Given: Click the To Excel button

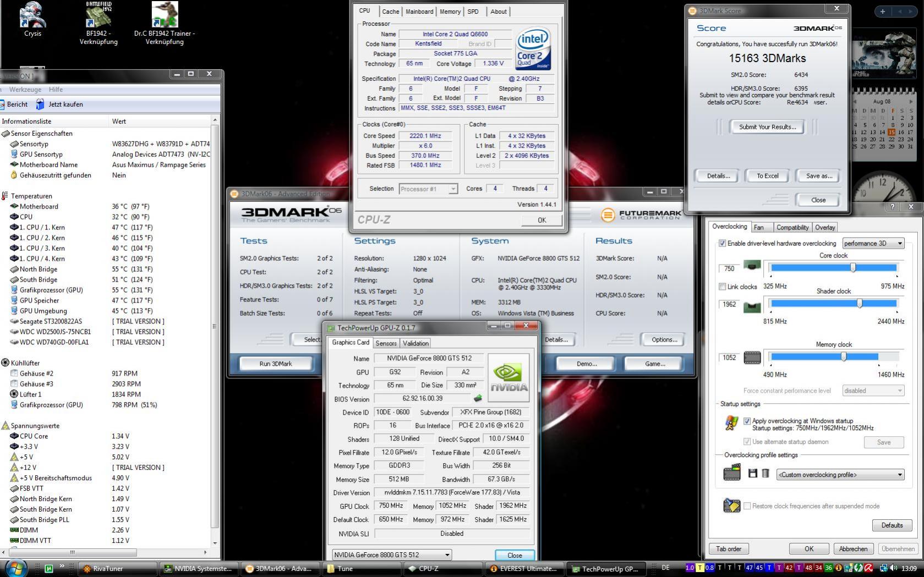Looking at the screenshot, I should click(767, 176).
